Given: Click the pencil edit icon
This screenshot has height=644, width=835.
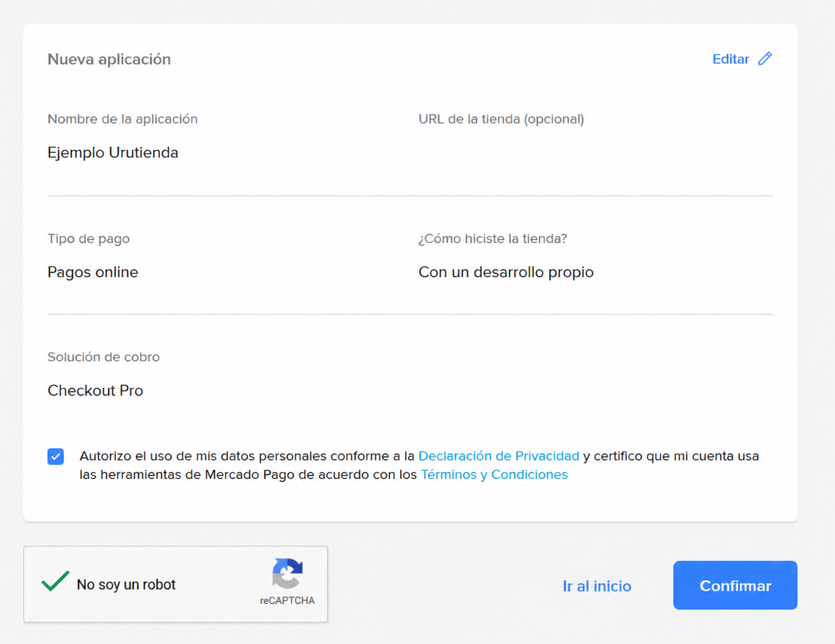Looking at the screenshot, I should click(765, 58).
